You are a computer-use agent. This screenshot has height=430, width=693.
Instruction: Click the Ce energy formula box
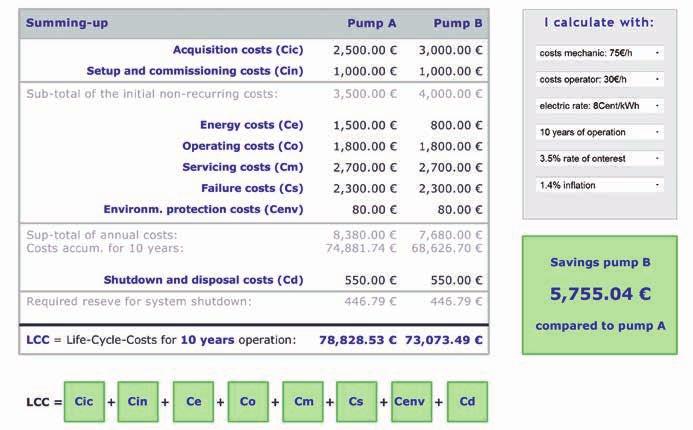[x=193, y=402]
